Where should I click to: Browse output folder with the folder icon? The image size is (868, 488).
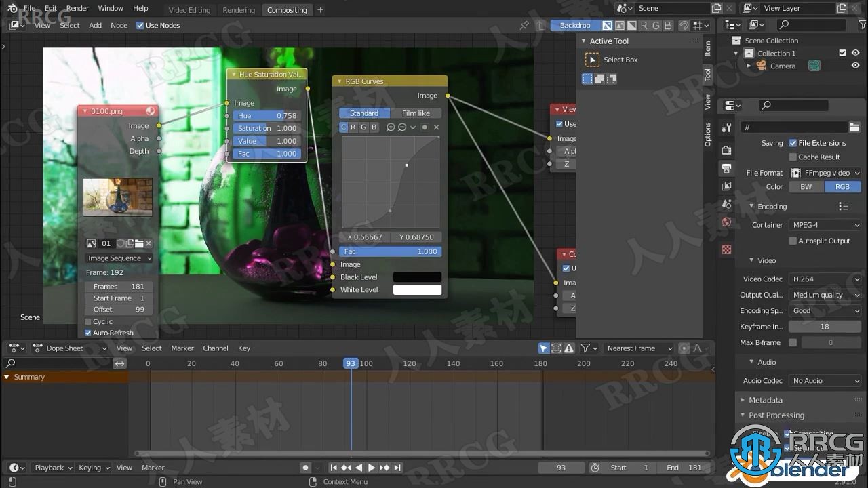coord(854,127)
